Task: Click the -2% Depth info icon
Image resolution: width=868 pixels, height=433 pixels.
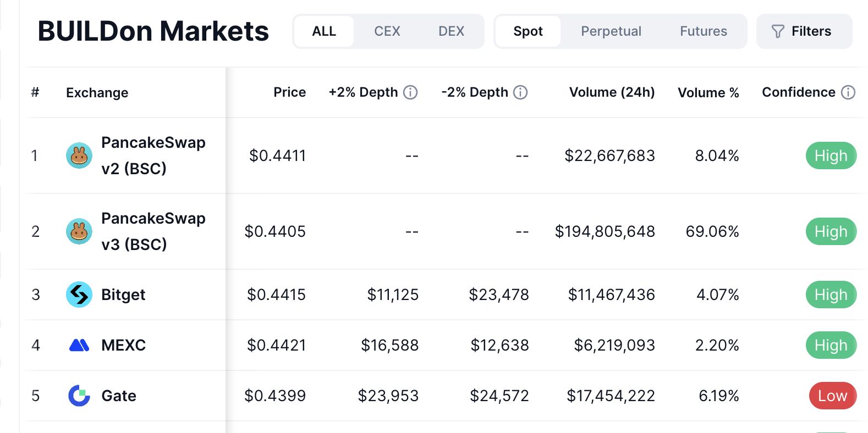Action: coord(520,92)
